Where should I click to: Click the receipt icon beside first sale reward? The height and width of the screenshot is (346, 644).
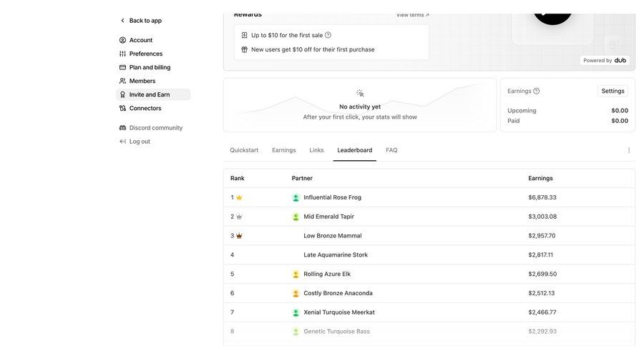pos(245,35)
